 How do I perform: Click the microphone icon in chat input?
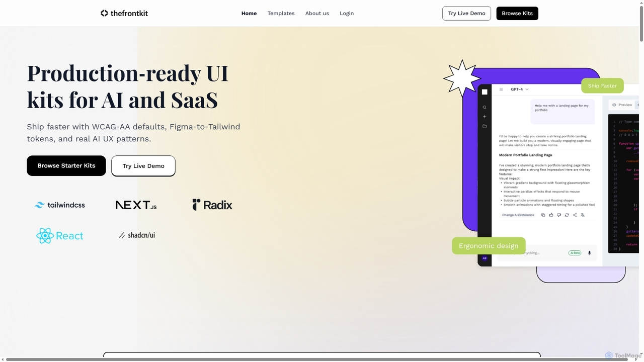[x=589, y=253]
